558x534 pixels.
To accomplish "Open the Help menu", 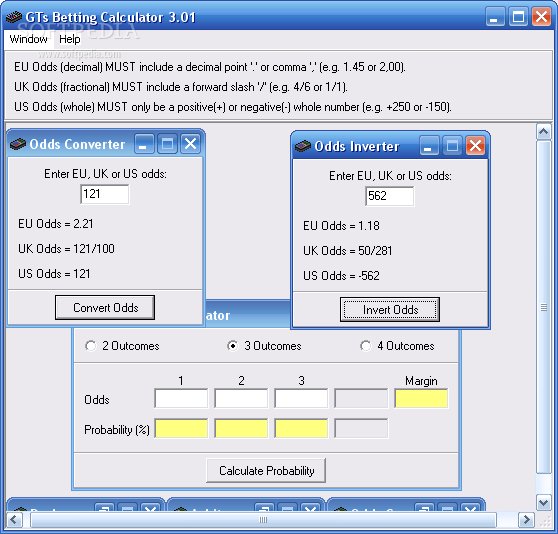I will tap(69, 39).
